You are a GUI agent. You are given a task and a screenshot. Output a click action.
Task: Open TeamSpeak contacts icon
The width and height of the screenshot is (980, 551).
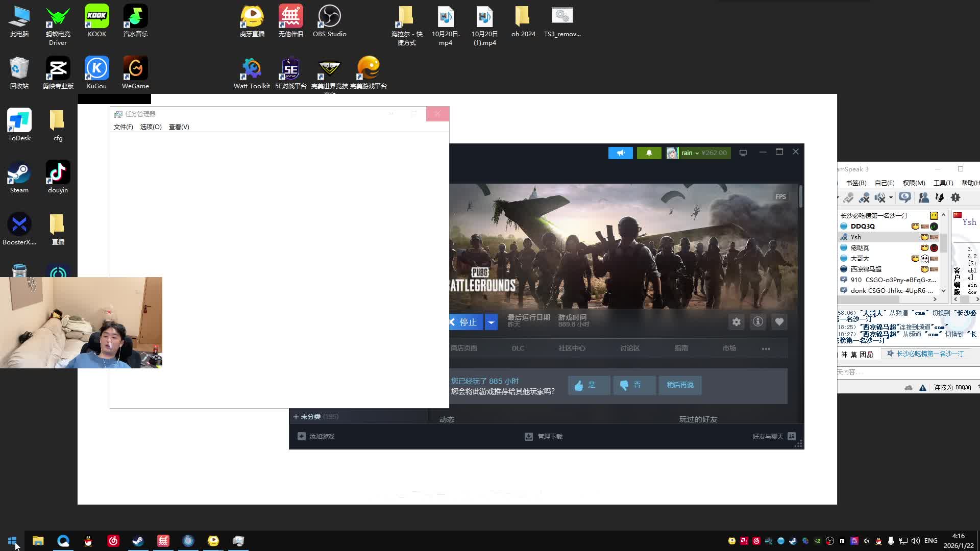[x=923, y=197]
